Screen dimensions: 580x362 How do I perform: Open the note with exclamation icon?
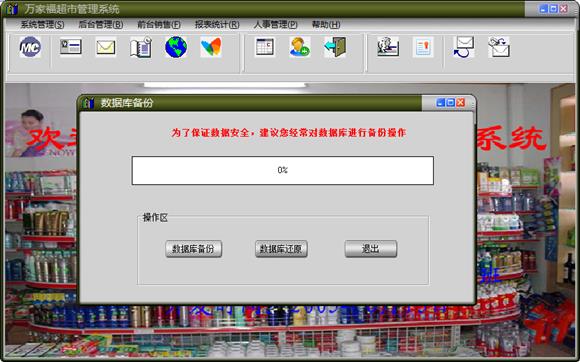(423, 47)
